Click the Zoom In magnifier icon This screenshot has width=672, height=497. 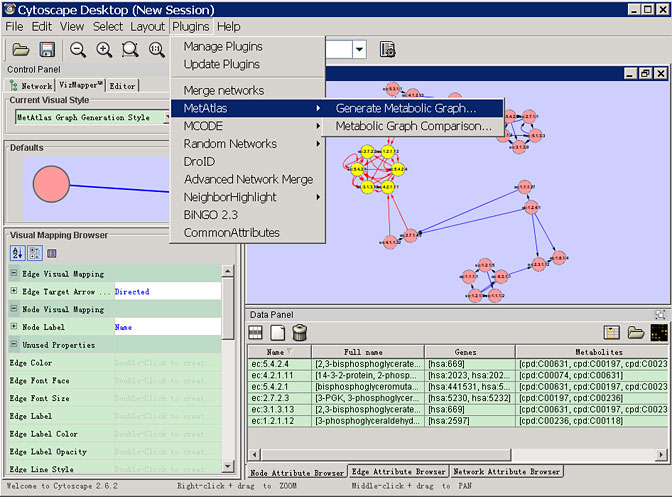tap(104, 49)
